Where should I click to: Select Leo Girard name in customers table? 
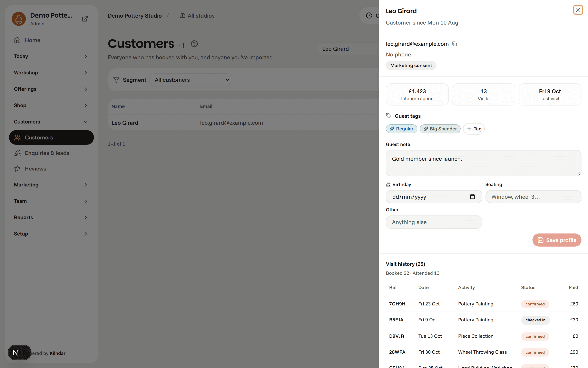pos(125,123)
